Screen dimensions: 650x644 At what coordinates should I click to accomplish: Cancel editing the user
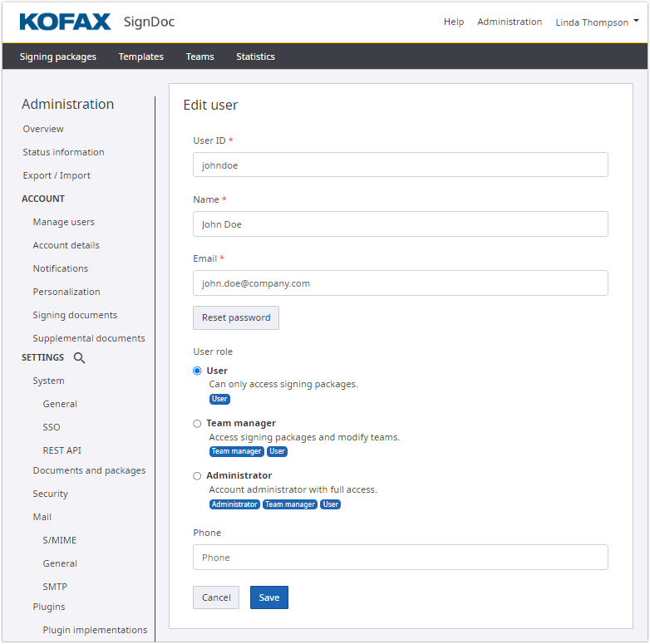click(x=216, y=597)
